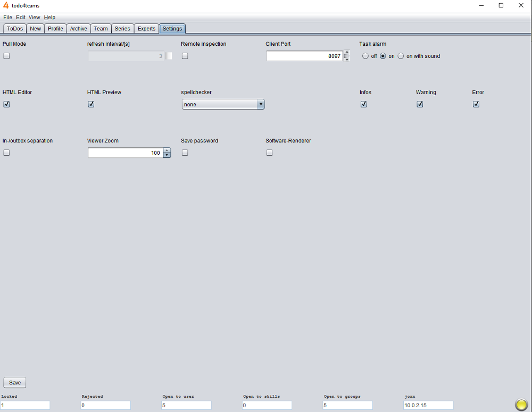This screenshot has height=412, width=532.
Task: Select Task alarm on with sound
Action: [x=401, y=56]
